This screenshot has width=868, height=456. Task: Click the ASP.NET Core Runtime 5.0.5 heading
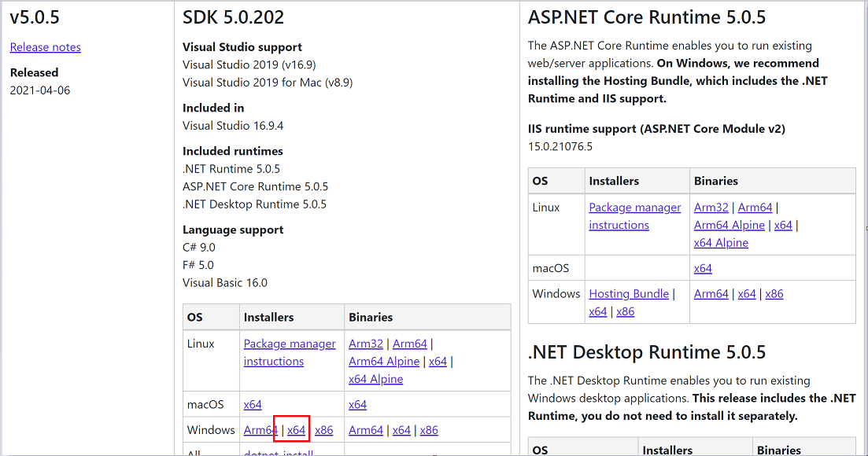point(647,17)
